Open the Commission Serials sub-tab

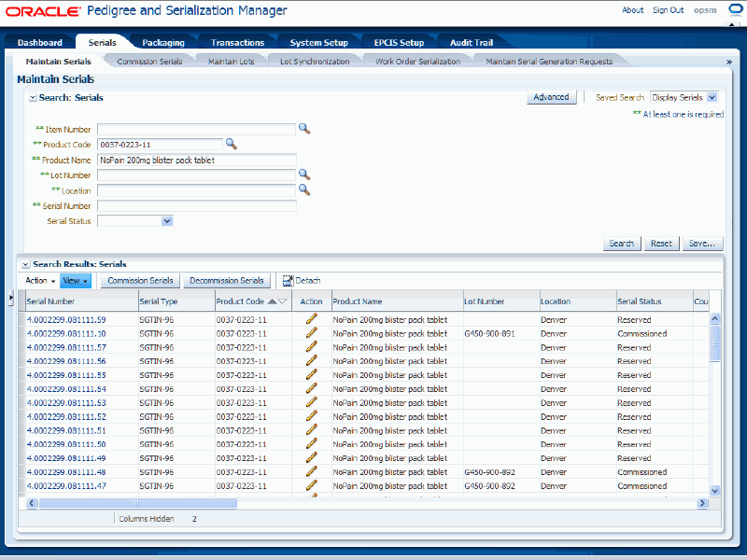[149, 62]
